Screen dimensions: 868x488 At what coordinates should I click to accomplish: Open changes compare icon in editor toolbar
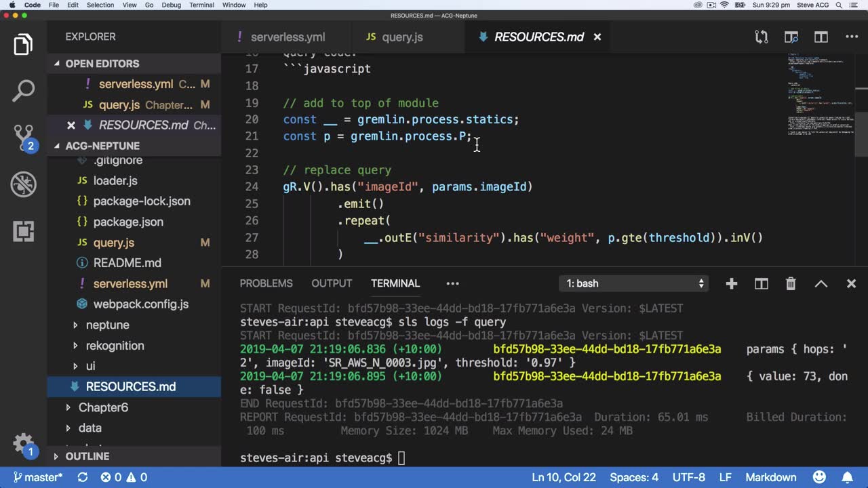[x=762, y=37]
